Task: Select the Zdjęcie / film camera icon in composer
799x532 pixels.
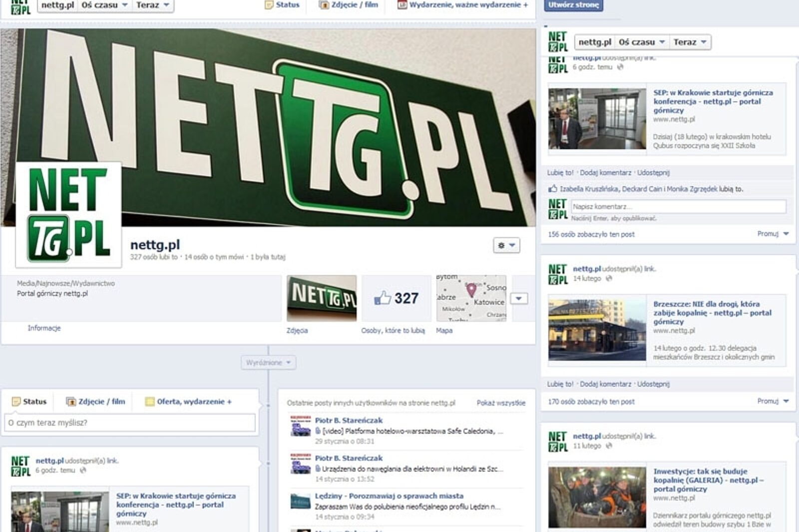Action: click(x=71, y=402)
